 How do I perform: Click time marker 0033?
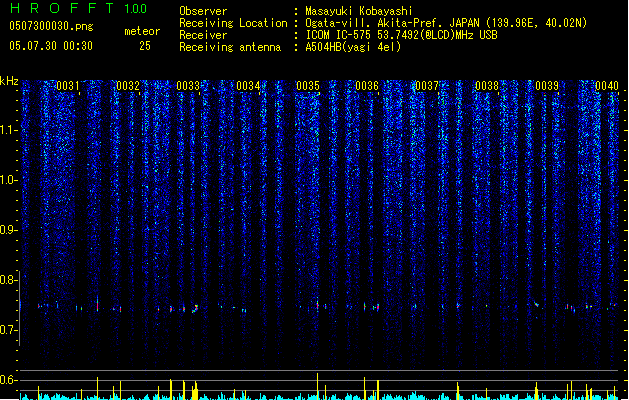coord(188,86)
